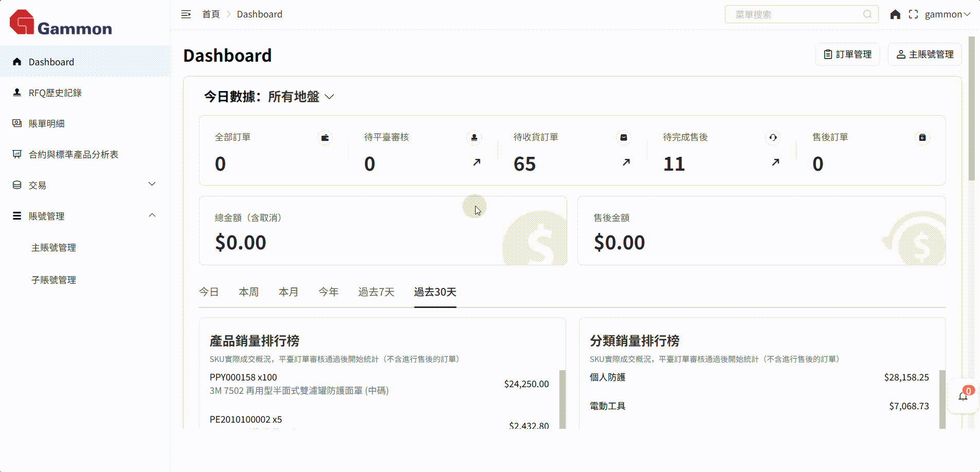The height and width of the screenshot is (472, 980).
Task: Open 待收貨訂單 arrow link
Action: (626, 162)
